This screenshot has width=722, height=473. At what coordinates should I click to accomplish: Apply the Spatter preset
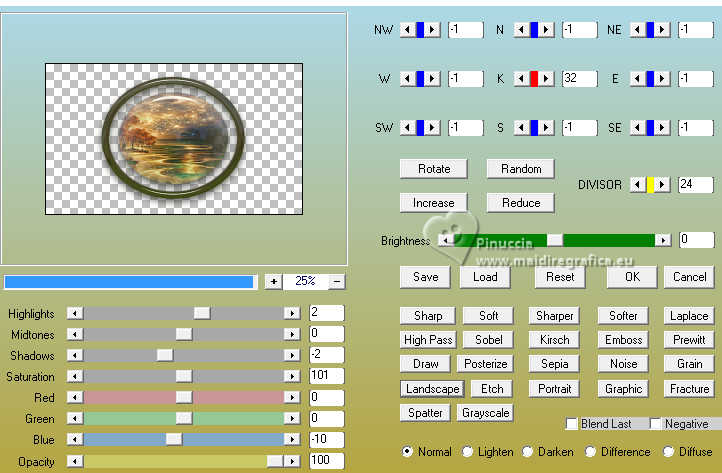(x=425, y=413)
